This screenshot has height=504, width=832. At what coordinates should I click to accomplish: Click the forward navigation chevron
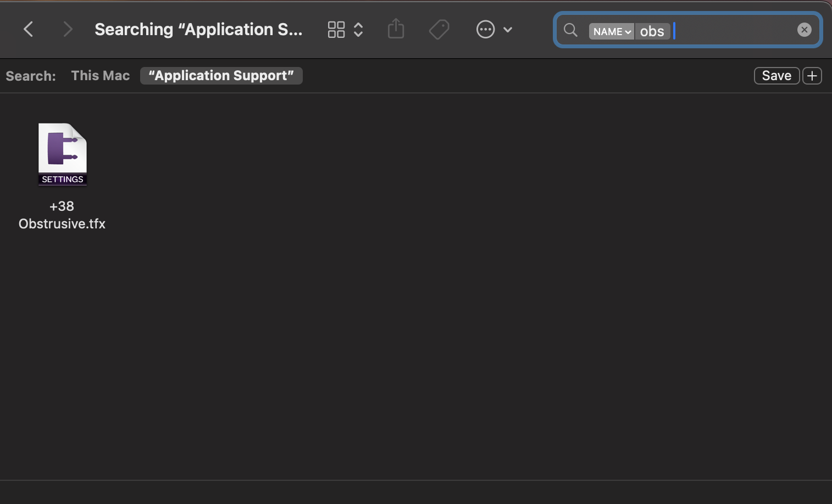point(67,29)
